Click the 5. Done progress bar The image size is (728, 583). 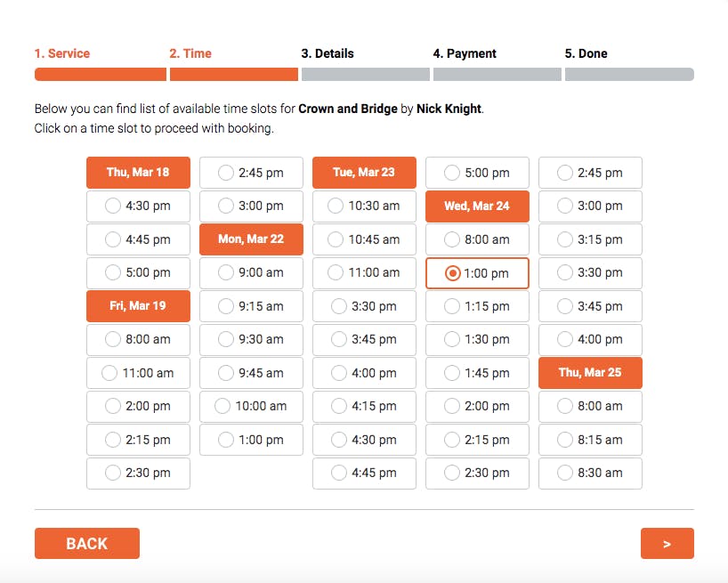click(629, 74)
